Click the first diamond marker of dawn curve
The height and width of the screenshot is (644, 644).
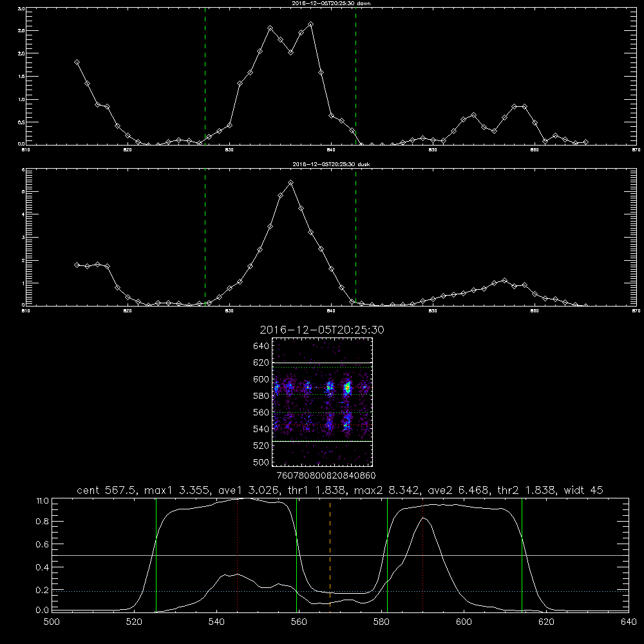(x=77, y=62)
